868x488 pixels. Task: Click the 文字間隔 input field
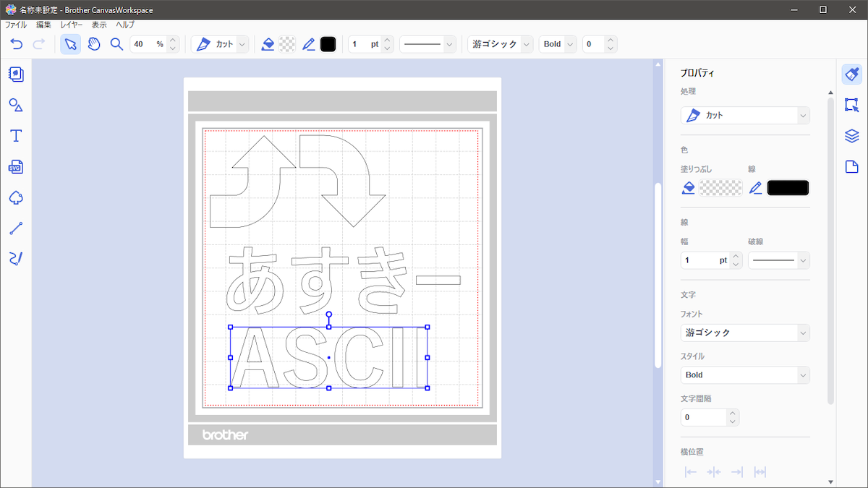(x=703, y=418)
